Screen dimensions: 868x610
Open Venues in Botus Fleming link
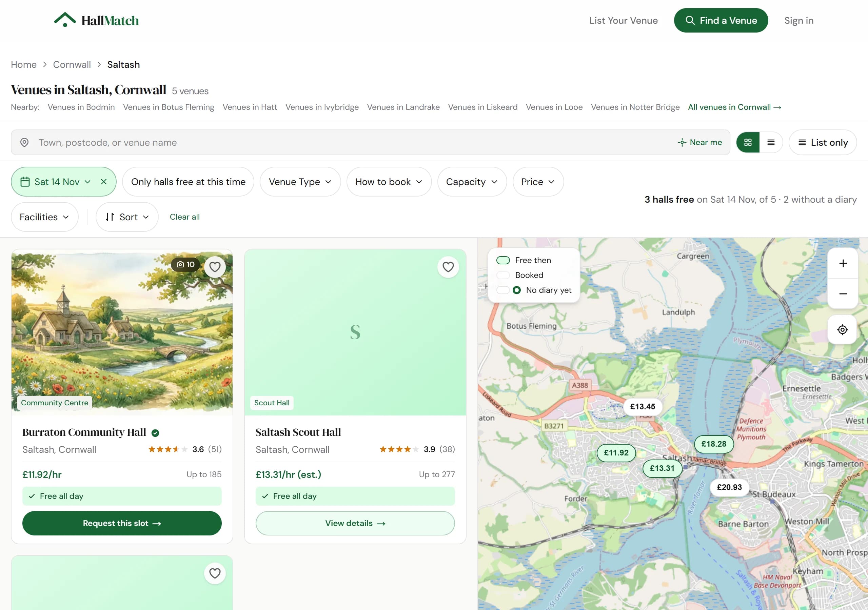(x=169, y=107)
